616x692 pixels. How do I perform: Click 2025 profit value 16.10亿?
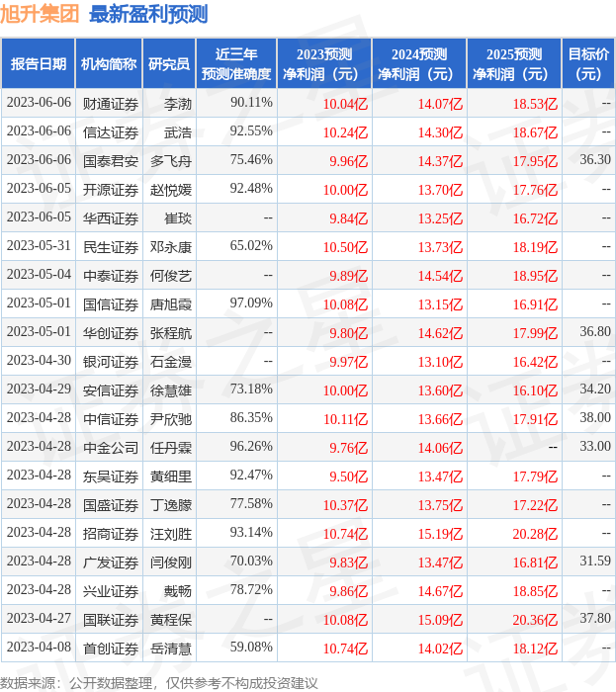tap(535, 391)
